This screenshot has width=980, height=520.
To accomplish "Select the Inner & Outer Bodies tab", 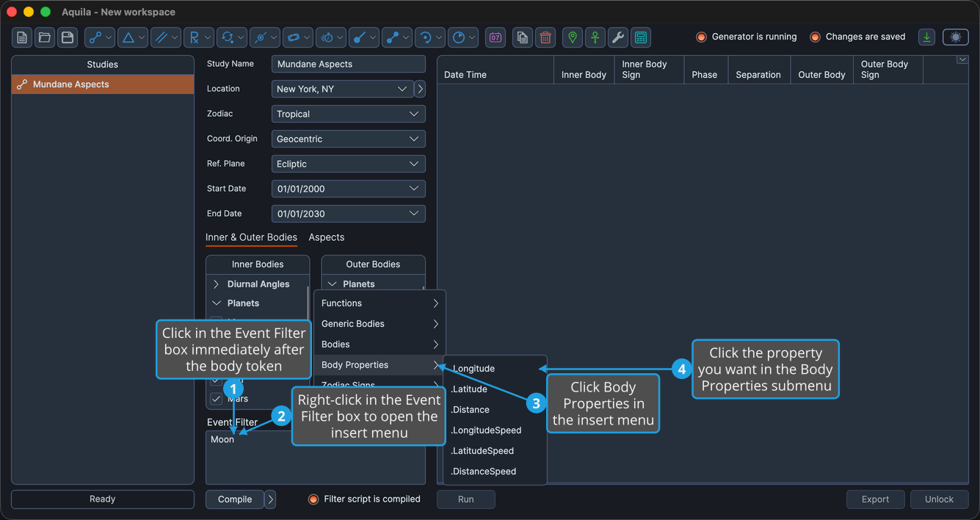I will click(251, 237).
